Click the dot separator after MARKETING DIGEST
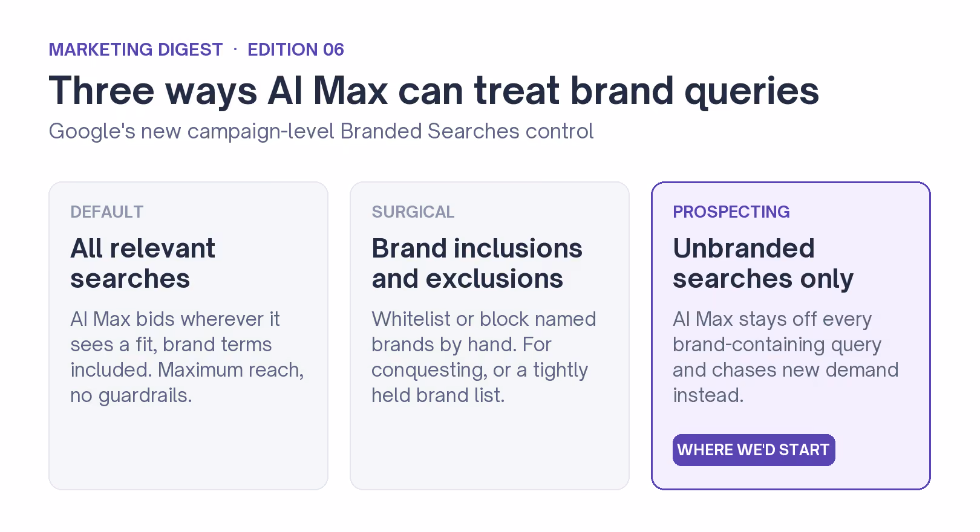 [235, 50]
